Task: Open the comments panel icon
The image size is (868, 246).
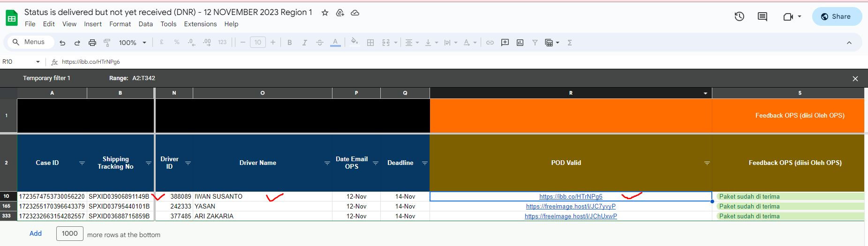Action: point(762,17)
